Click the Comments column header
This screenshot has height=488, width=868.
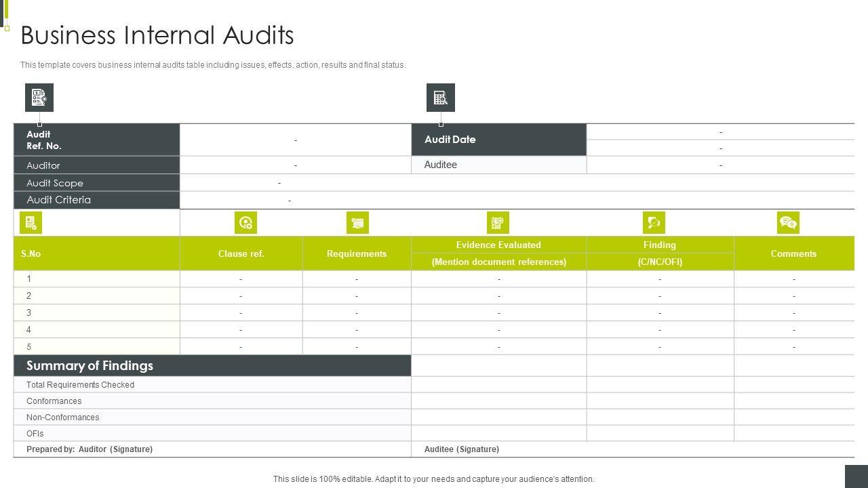[x=793, y=253]
